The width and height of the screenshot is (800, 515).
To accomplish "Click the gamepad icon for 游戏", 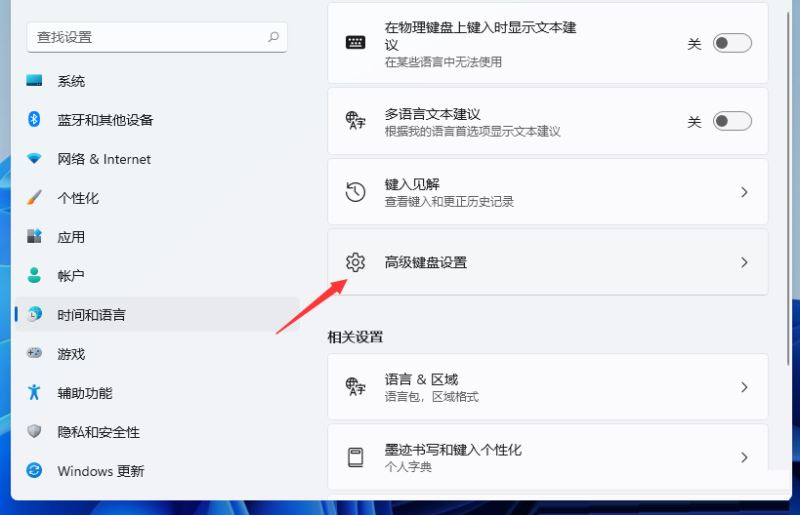I will click(x=34, y=353).
